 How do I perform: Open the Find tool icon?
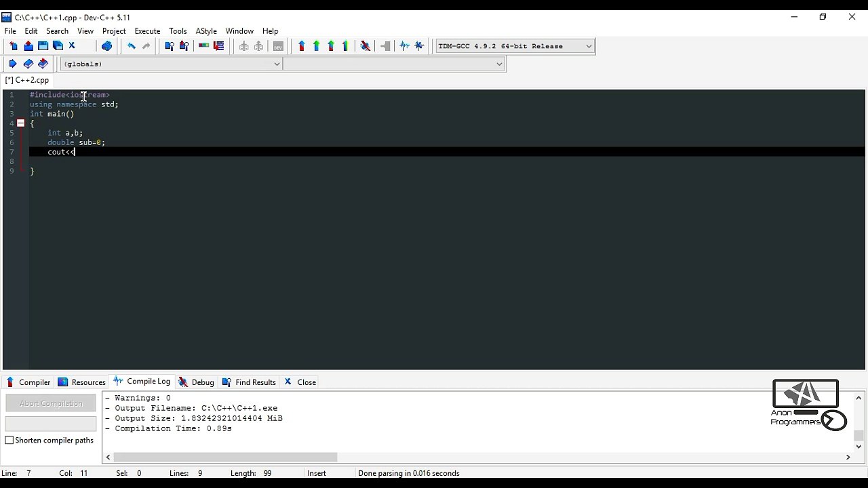170,46
